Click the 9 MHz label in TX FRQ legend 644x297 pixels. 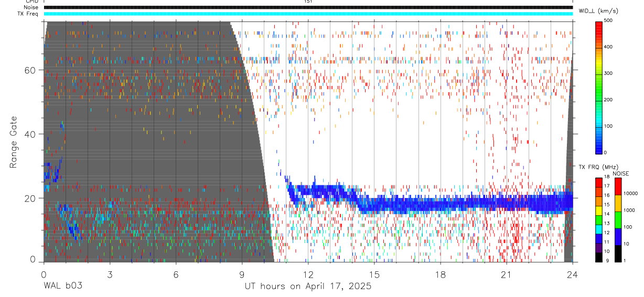[607, 260]
